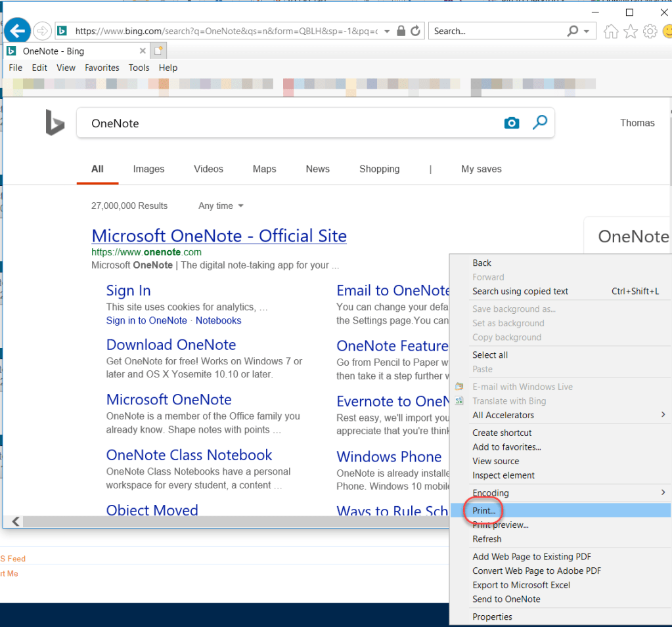Refresh the page with the reload icon
This screenshot has height=627, width=672.
tap(414, 30)
